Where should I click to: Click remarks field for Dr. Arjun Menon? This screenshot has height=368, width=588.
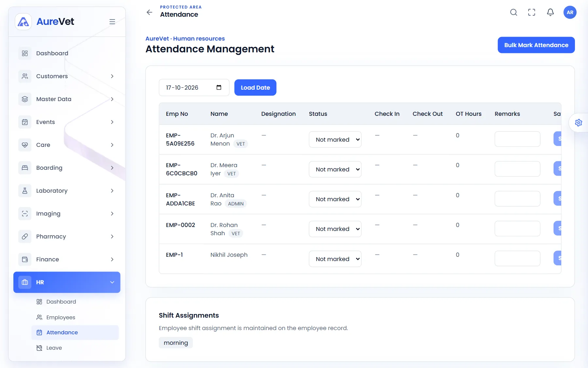tap(517, 139)
